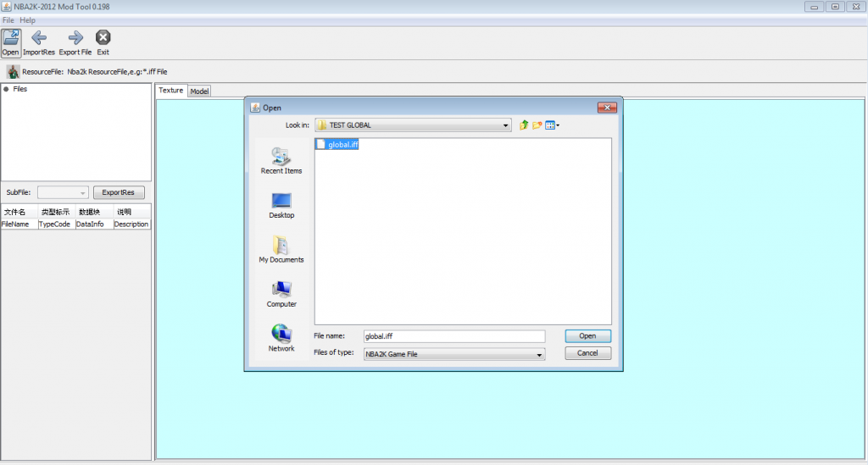Click the ImportRes arrow icon
This screenshot has width=868, height=465.
[x=39, y=37]
